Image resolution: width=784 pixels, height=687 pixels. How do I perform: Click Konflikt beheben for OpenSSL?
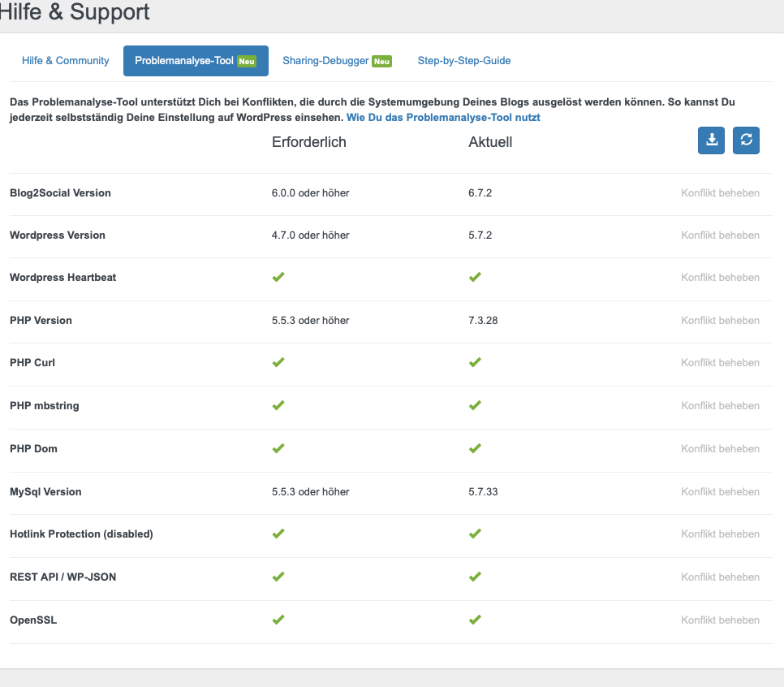coord(720,620)
